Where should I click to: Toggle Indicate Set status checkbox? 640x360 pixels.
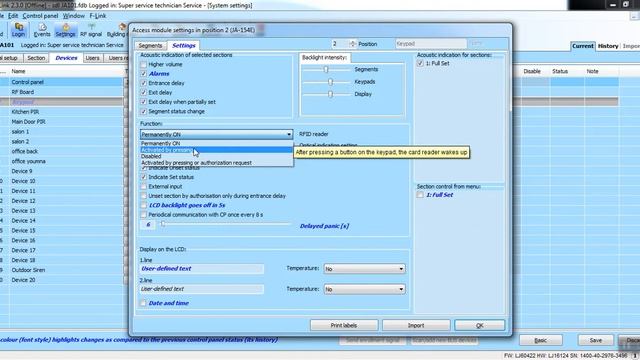143,177
